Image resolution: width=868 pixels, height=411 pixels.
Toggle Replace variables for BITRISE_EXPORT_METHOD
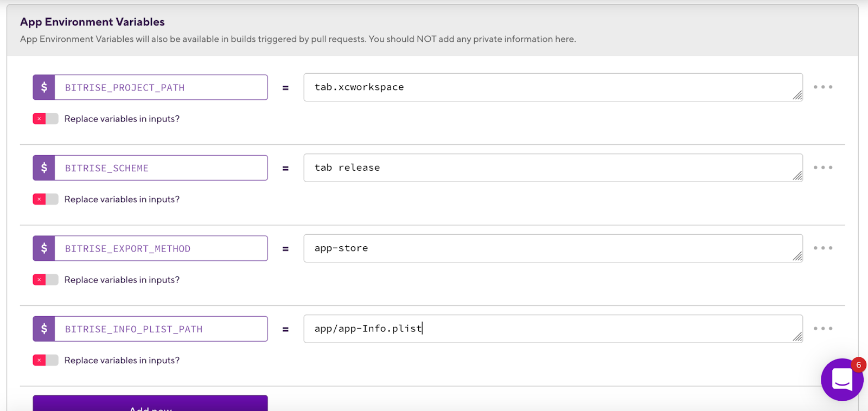coord(46,280)
